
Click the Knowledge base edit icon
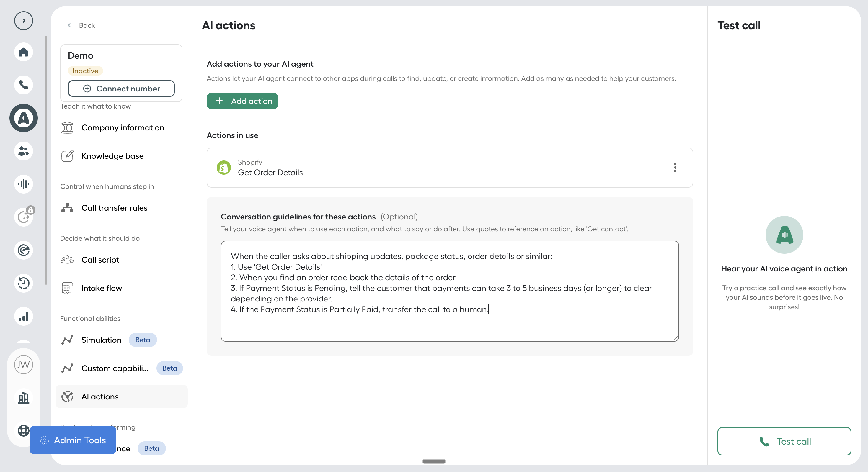67,156
